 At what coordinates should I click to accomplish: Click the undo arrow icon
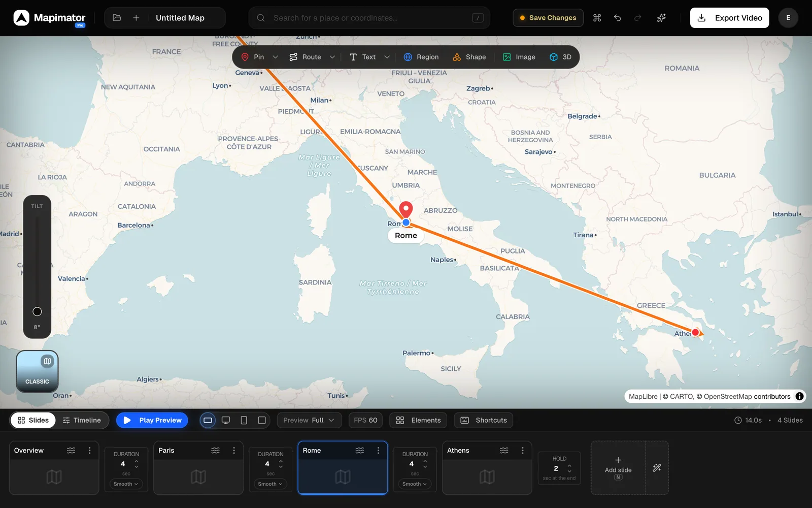coord(617,18)
